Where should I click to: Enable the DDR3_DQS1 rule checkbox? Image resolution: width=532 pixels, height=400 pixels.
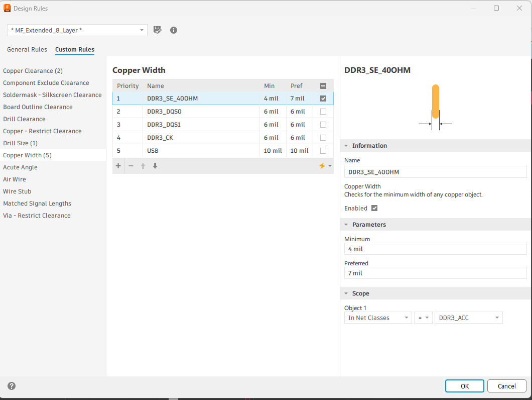[323, 125]
